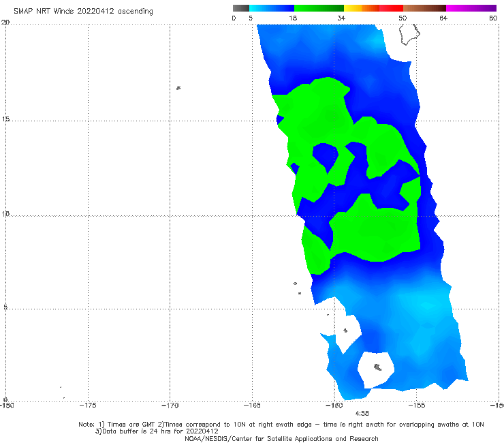Image resolution: width=504 pixels, height=443 pixels.
Task: Click the swath time label '4:58'
Action: [362, 414]
